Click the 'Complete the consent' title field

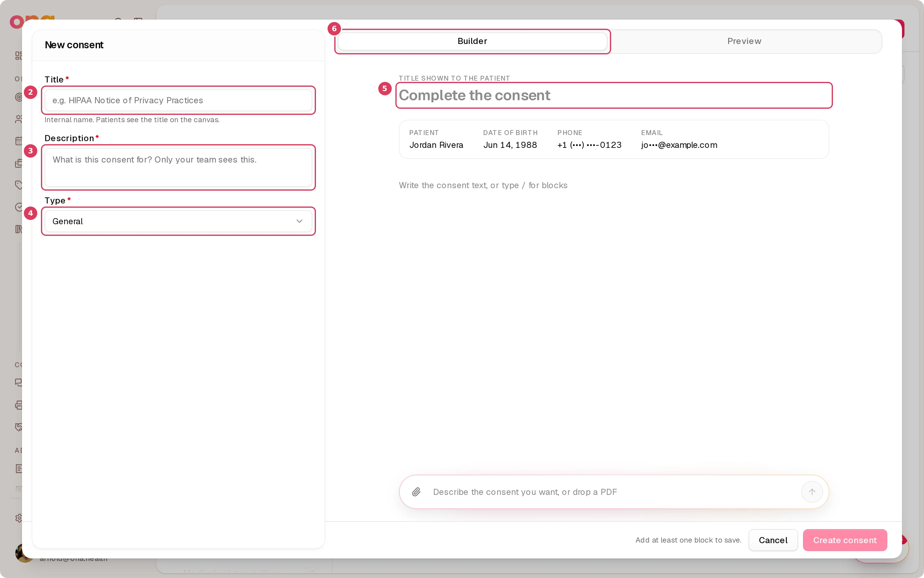point(614,95)
